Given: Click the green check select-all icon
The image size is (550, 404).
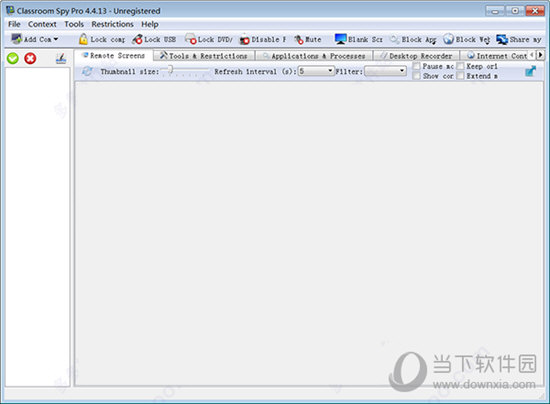Looking at the screenshot, I should point(13,58).
